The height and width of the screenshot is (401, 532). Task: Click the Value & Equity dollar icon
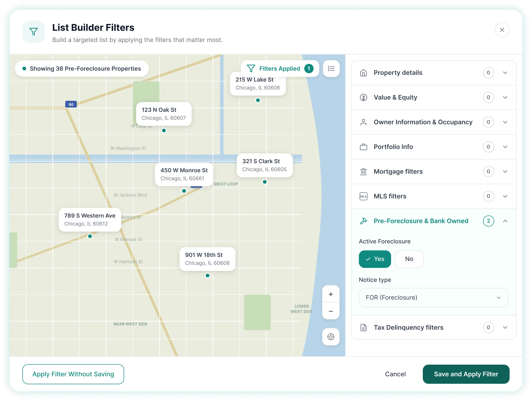pyautogui.click(x=363, y=98)
